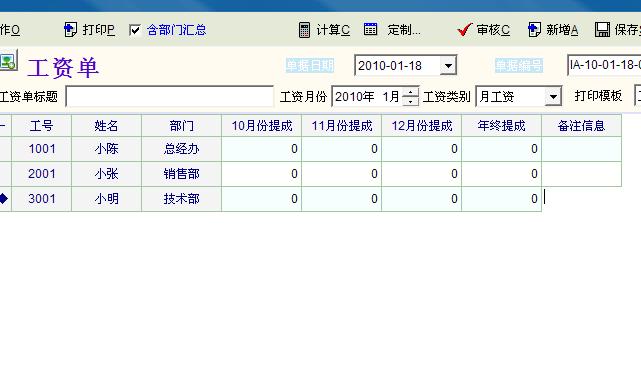
Task: Click 小张's 10月份提成 value cell
Action: pos(262,174)
